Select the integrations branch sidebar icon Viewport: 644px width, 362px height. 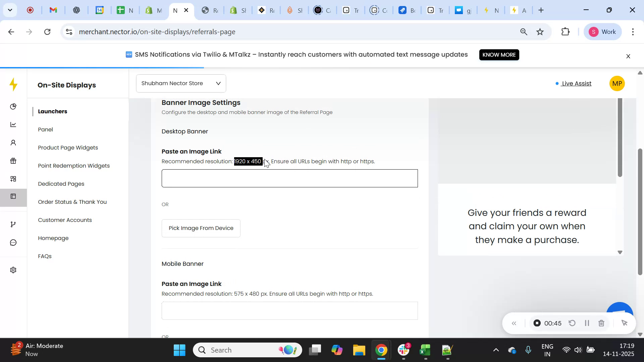click(x=13, y=224)
